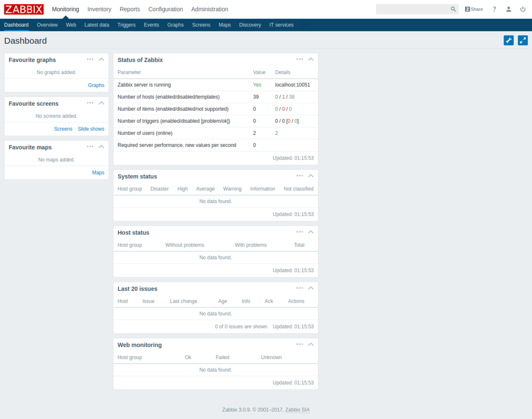Click the Graphs link in Favourite graphs

click(x=96, y=85)
